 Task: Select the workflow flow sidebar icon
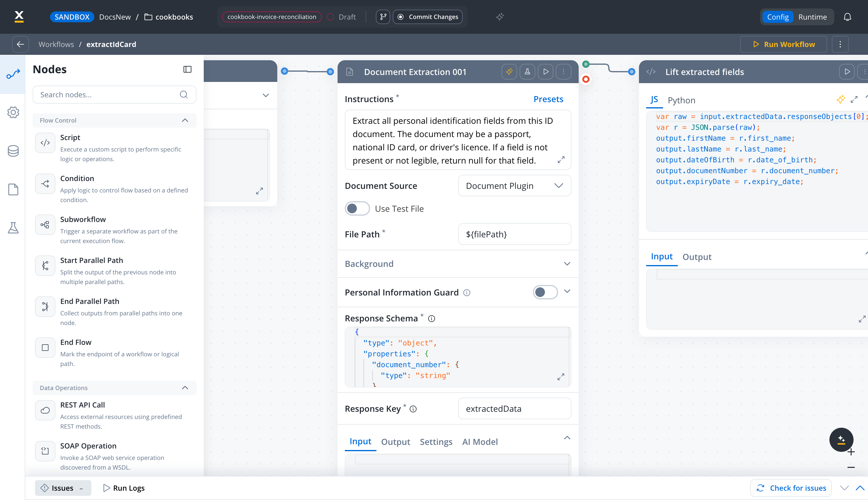click(x=13, y=74)
